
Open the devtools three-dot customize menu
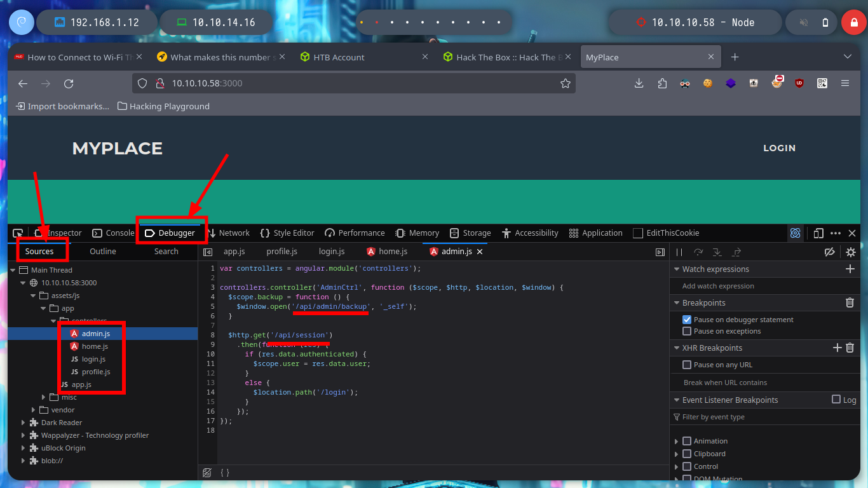coord(836,233)
